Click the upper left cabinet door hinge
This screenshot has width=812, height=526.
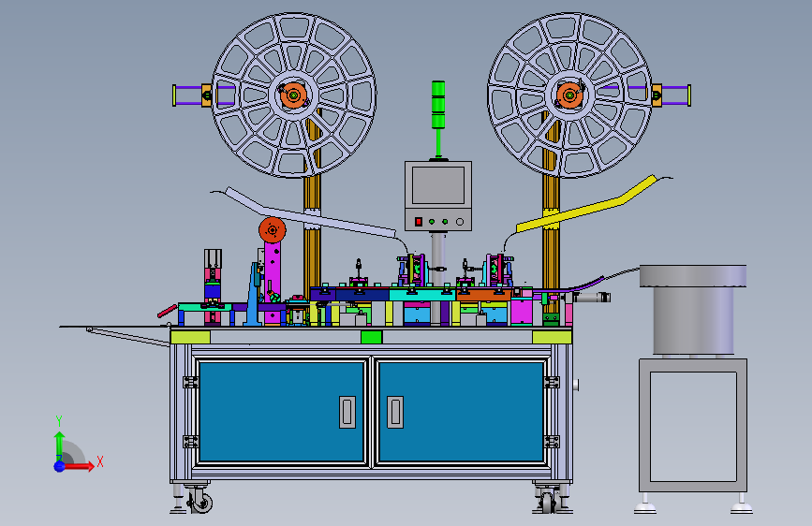pos(190,382)
